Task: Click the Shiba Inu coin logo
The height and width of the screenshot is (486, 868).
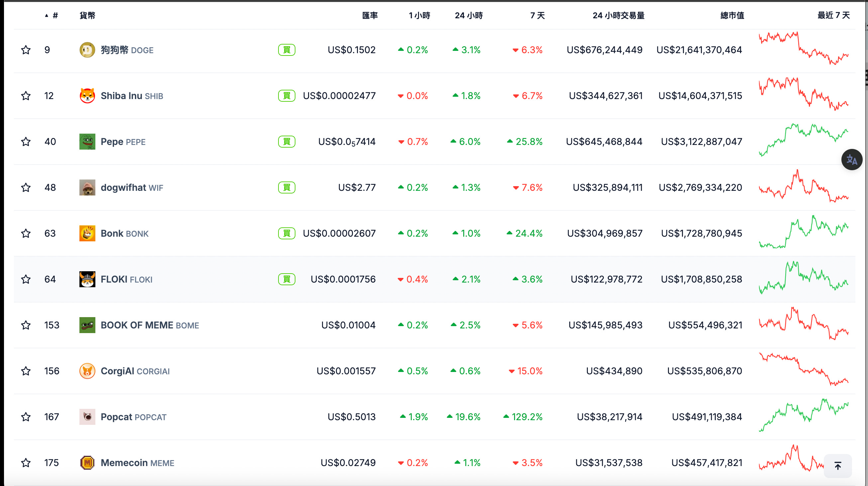Action: pyautogui.click(x=87, y=96)
